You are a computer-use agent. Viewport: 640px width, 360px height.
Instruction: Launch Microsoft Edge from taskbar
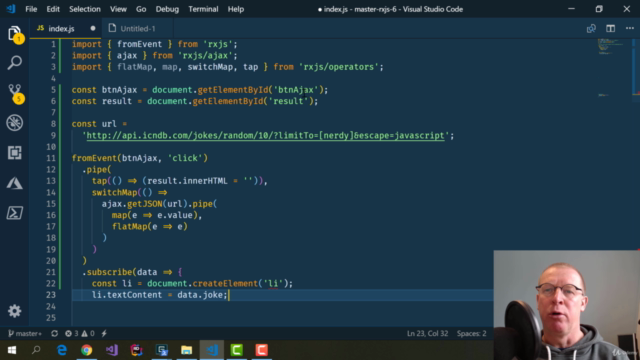[x=62, y=350]
